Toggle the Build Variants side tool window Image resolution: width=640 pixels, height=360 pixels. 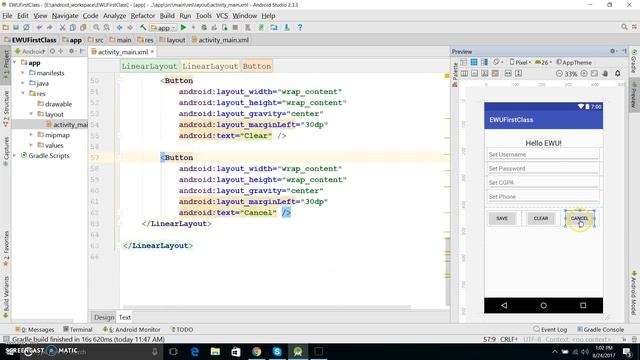tap(6, 297)
